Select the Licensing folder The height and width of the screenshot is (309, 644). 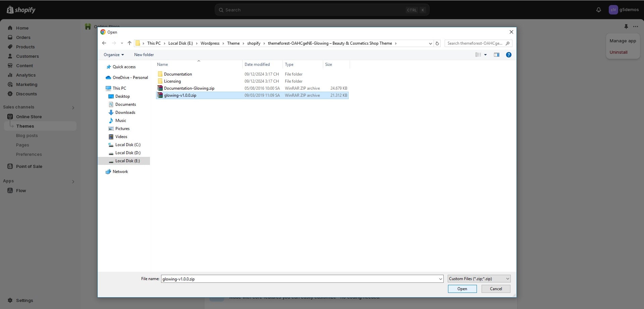(252, 81)
